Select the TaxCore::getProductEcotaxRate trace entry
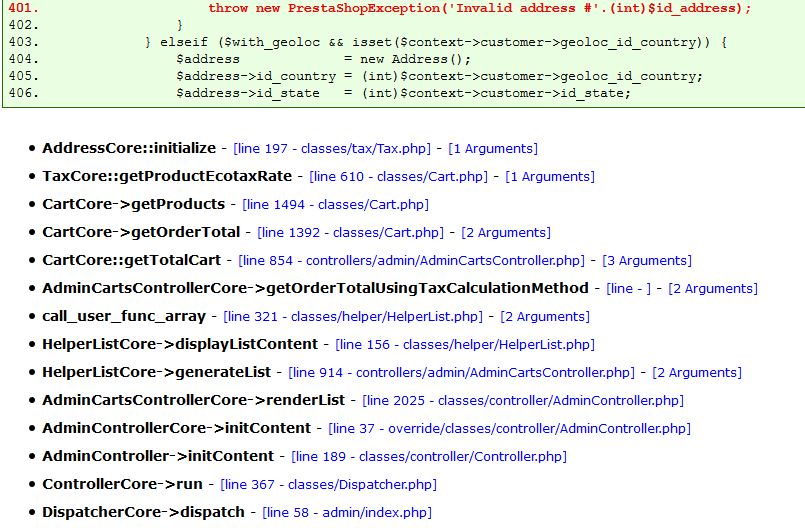This screenshot has height=528, width=805. point(167,176)
